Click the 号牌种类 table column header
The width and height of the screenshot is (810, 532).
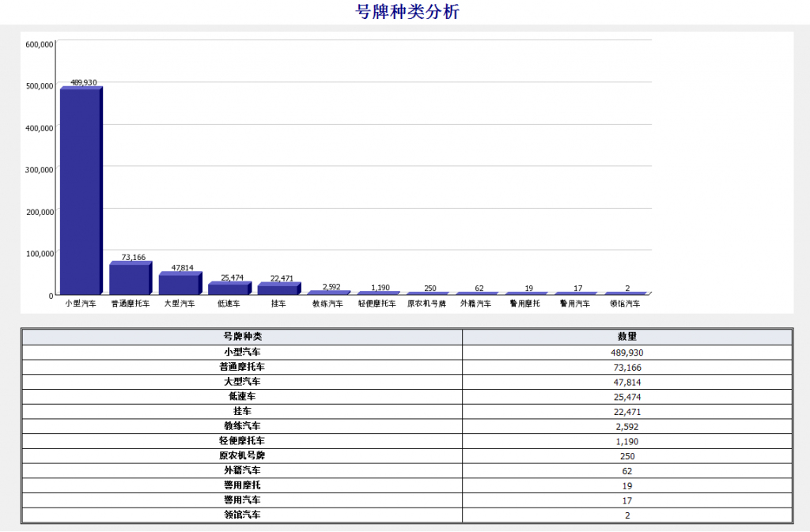[242, 337]
